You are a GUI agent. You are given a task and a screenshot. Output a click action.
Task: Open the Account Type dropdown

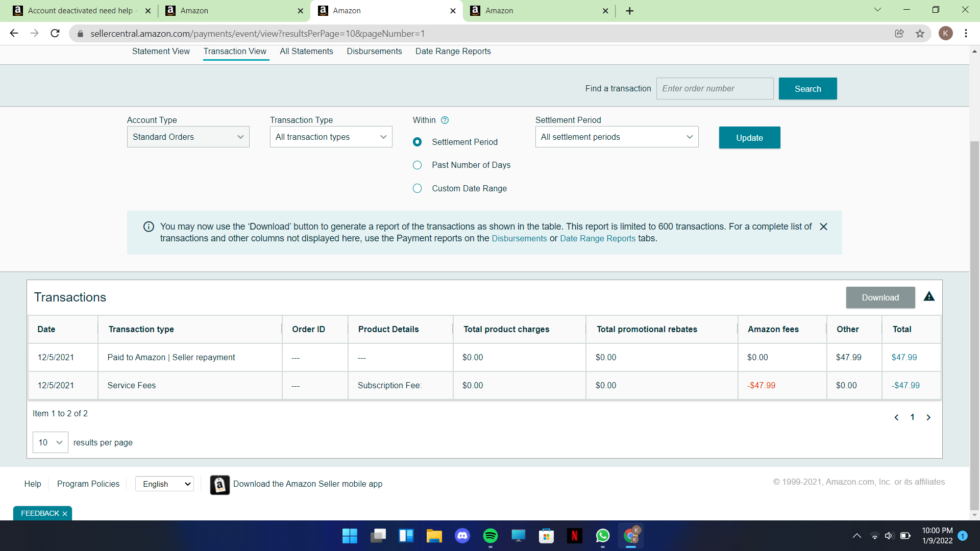[x=188, y=137]
